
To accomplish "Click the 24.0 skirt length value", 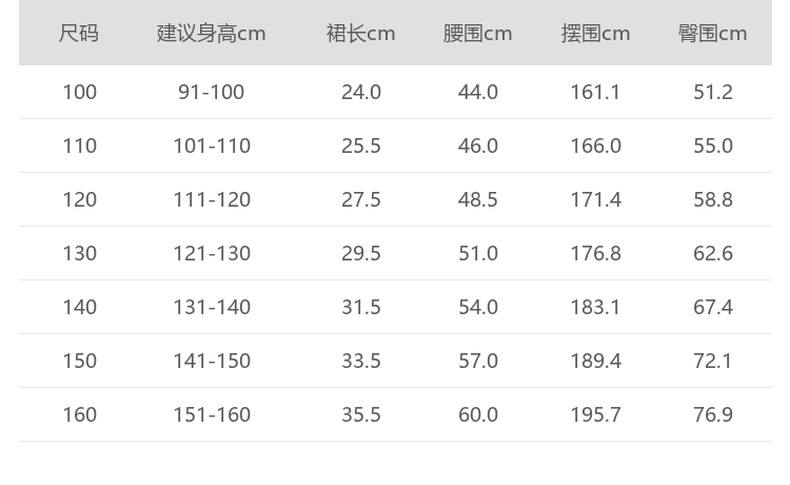I will [x=361, y=92].
